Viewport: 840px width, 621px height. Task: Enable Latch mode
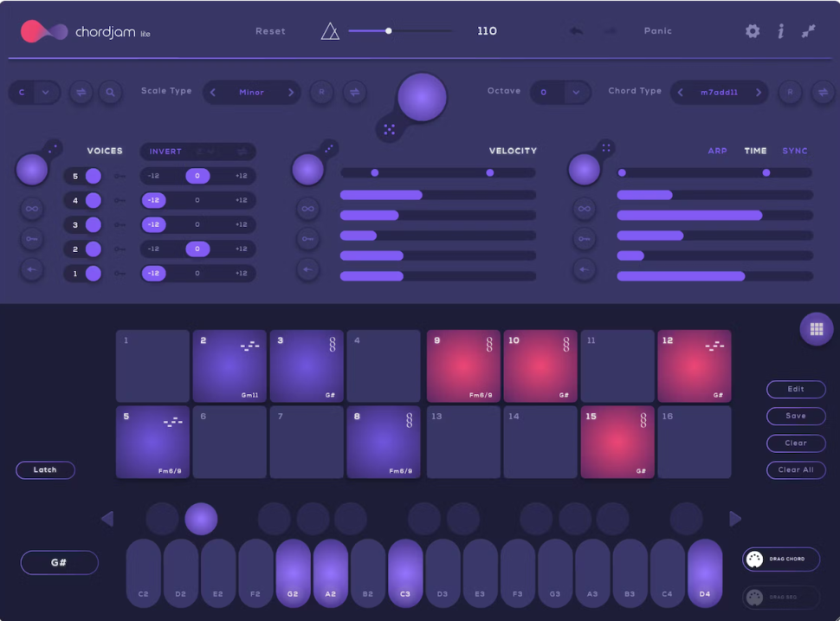tap(45, 469)
